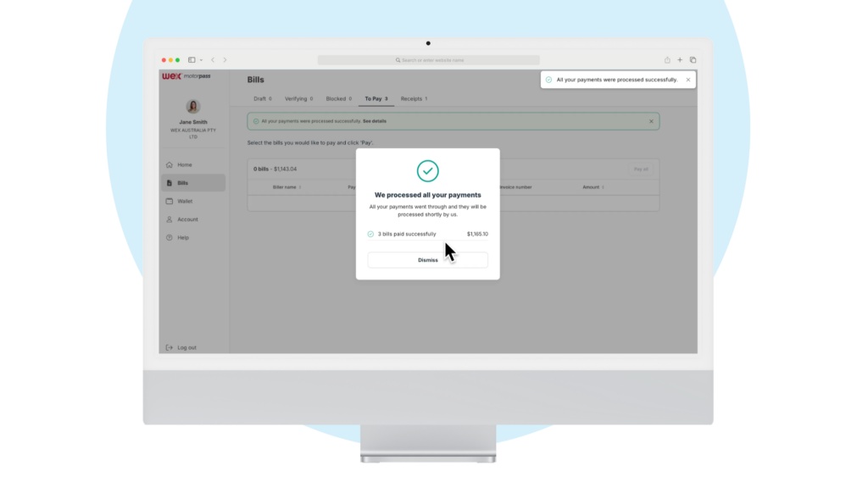This screenshot has height=488, width=868.
Task: Open the Help section
Action: (182, 237)
